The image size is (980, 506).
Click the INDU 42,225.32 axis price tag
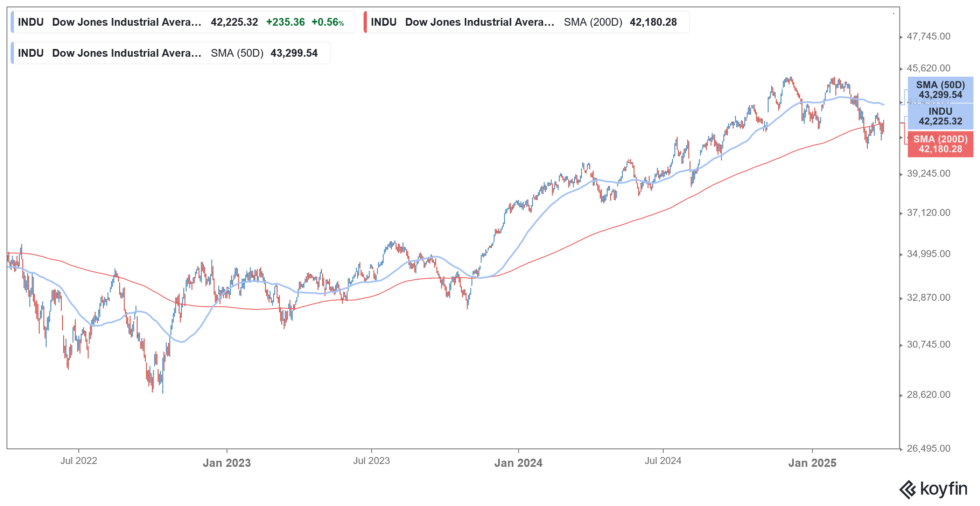[x=940, y=116]
